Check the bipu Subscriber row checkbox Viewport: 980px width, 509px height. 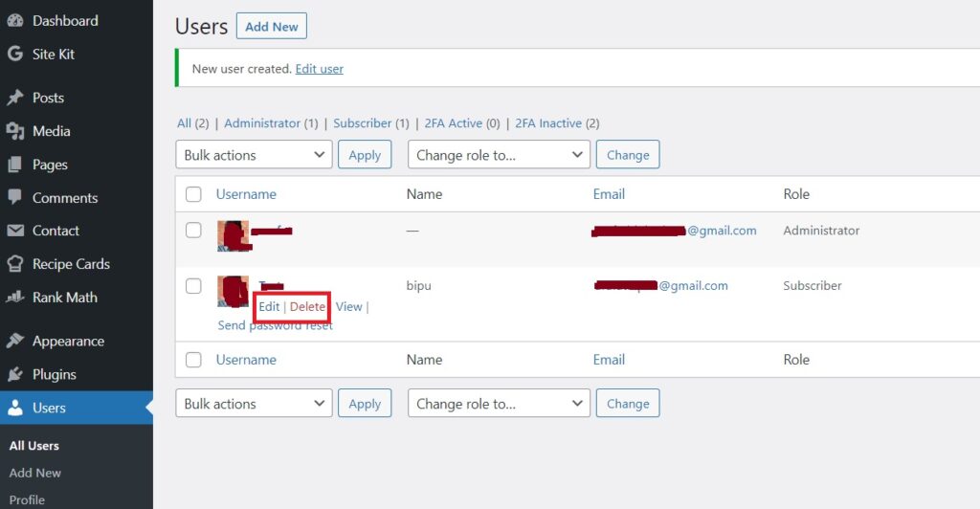coord(193,285)
